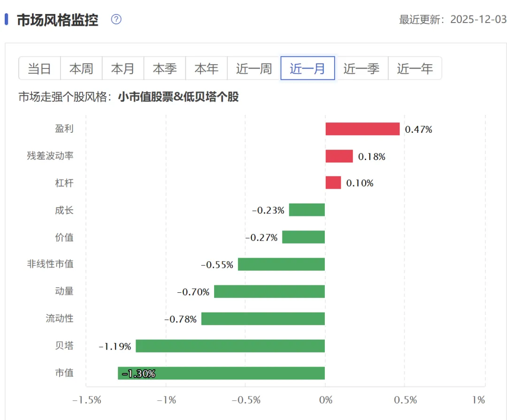Image resolution: width=507 pixels, height=420 pixels.
Task: Choose the 本季 tab
Action: click(165, 68)
